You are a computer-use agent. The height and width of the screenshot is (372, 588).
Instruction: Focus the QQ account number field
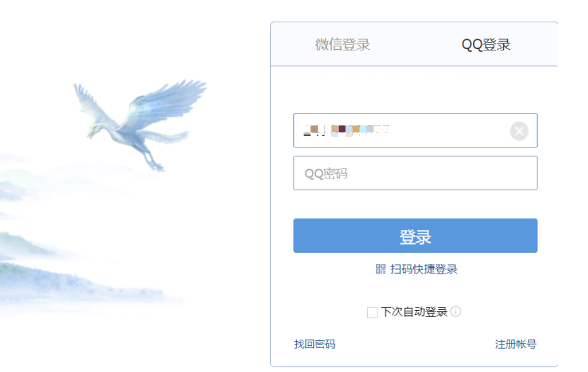point(415,130)
